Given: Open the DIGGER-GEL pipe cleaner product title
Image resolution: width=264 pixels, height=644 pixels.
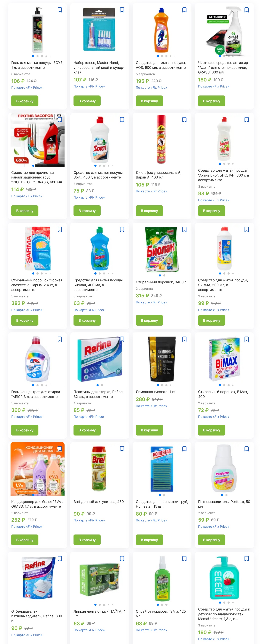Looking at the screenshot, I should (36, 177).
